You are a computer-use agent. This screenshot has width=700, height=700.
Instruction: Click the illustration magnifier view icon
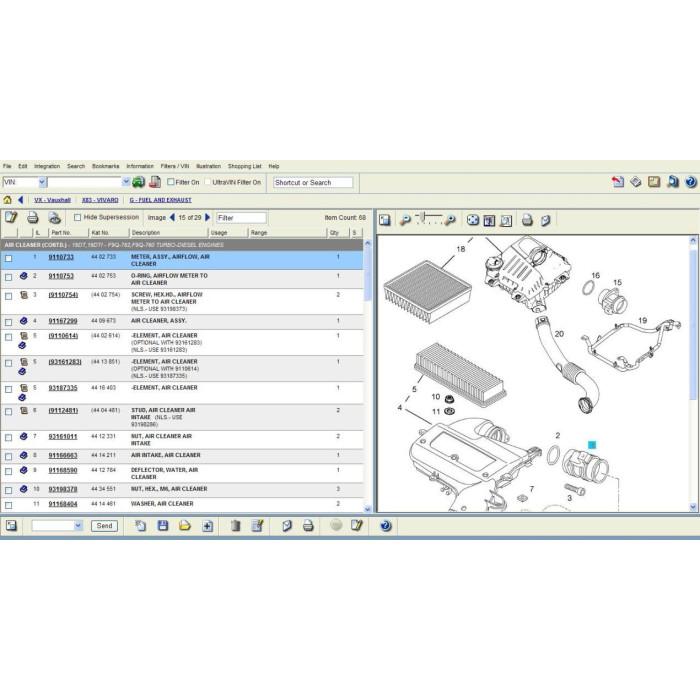506,221
